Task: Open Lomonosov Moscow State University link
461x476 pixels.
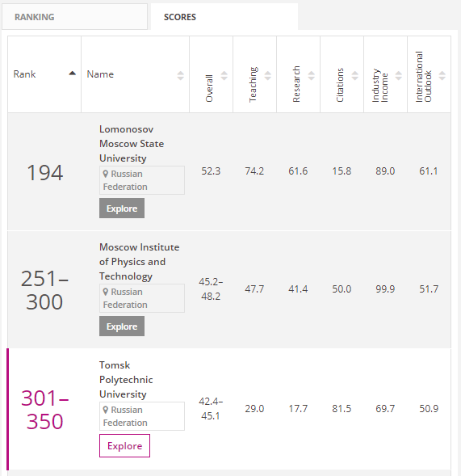Action: (x=132, y=144)
